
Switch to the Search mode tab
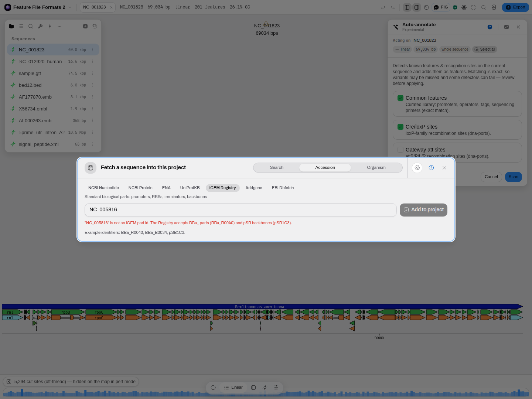(x=277, y=168)
